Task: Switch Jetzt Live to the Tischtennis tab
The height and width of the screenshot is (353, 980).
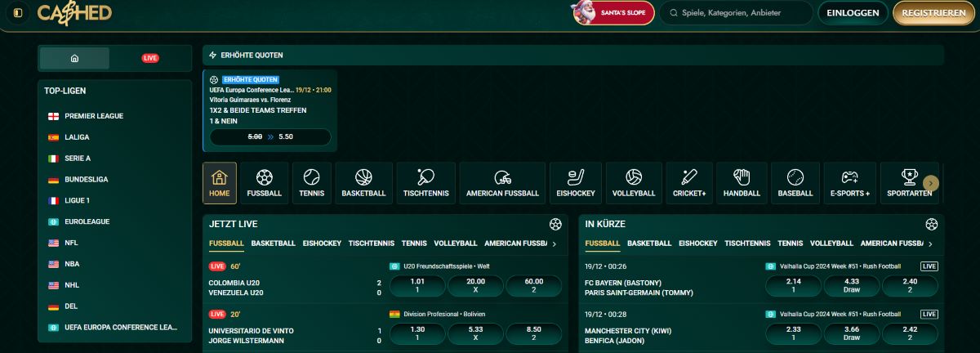Action: (x=372, y=244)
